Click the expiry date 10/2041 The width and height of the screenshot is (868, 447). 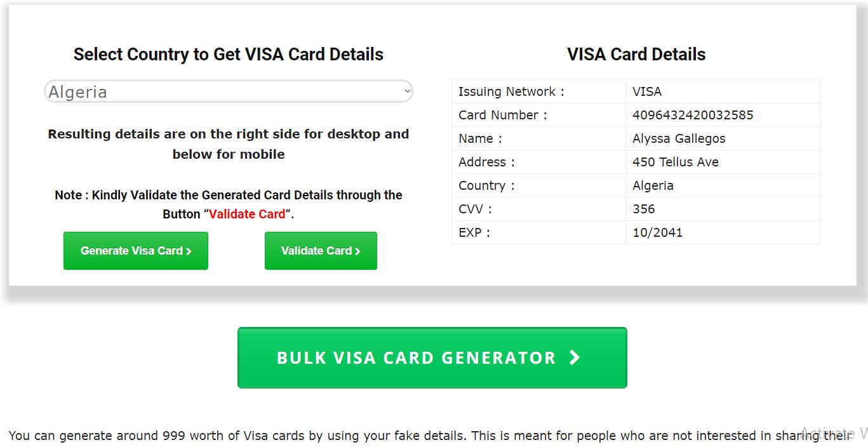coord(657,232)
